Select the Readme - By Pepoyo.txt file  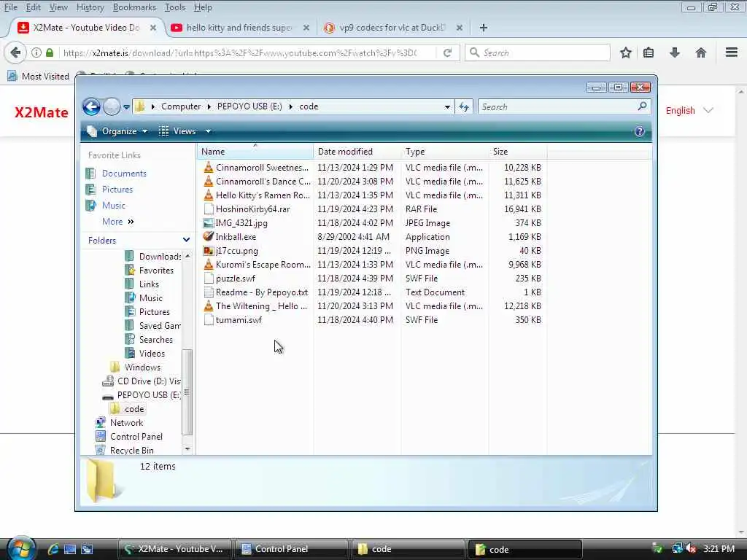256,292
